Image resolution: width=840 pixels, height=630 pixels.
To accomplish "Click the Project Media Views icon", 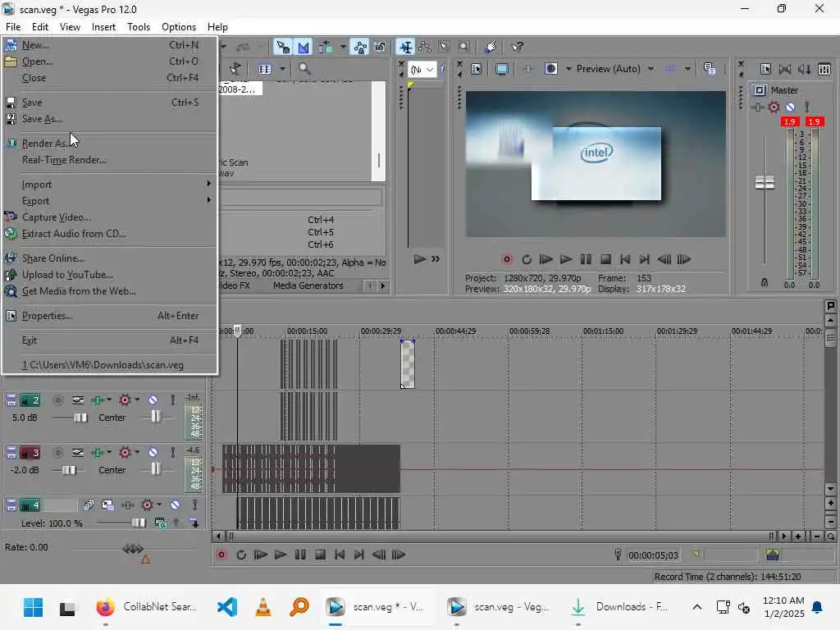I will point(265,69).
